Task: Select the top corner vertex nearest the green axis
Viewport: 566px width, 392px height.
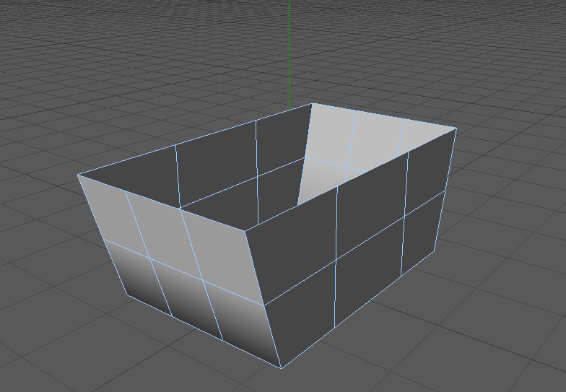Action: 312,104
